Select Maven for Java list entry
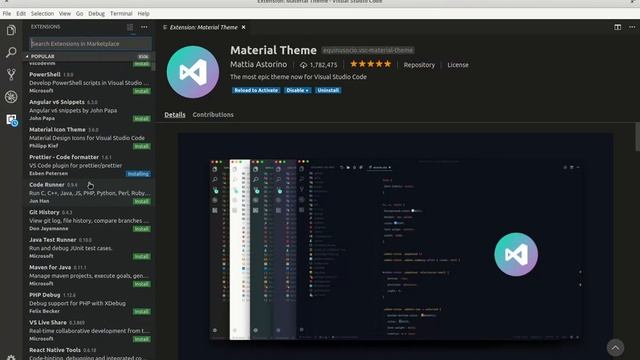640x360 pixels. point(89,276)
